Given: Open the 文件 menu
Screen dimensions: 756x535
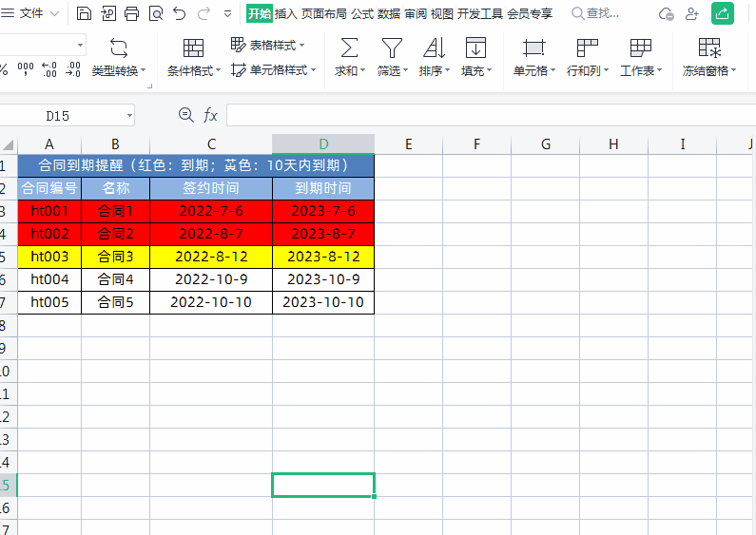Looking at the screenshot, I should 31,13.
